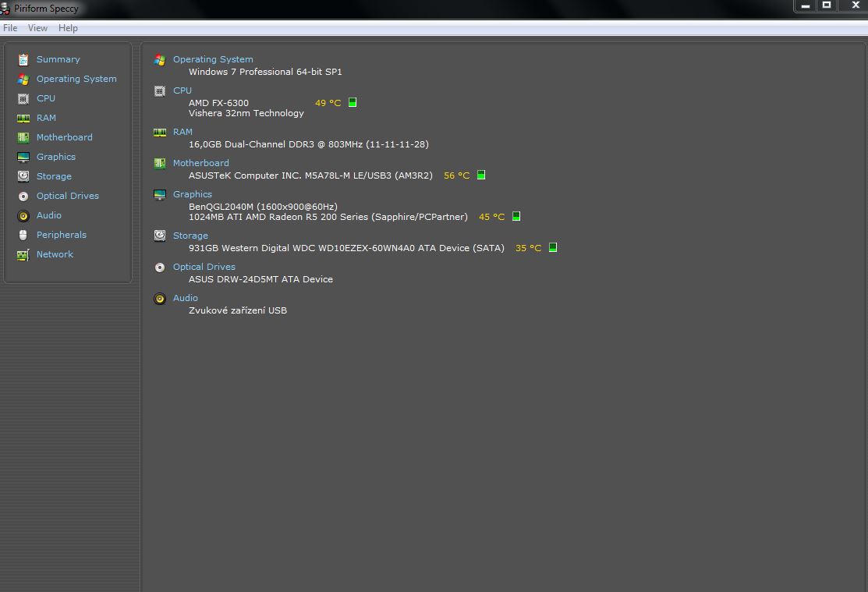Click the RAM icon in summary pane

159,133
